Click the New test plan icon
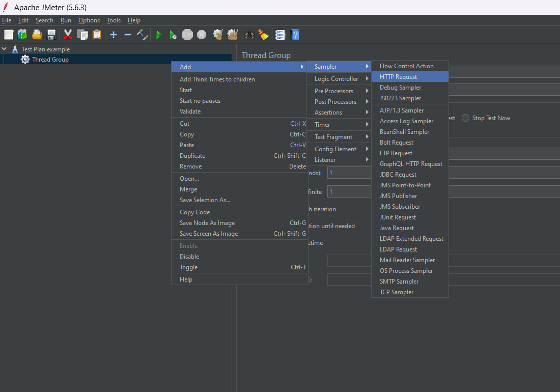Viewport: 560px width, 392px height. coord(9,35)
